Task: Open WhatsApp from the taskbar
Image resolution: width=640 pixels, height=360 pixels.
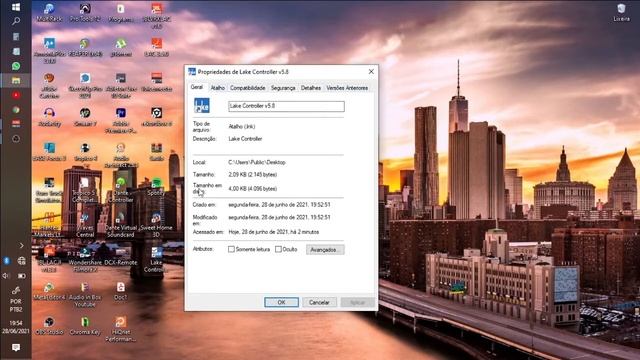Action: click(x=16, y=66)
